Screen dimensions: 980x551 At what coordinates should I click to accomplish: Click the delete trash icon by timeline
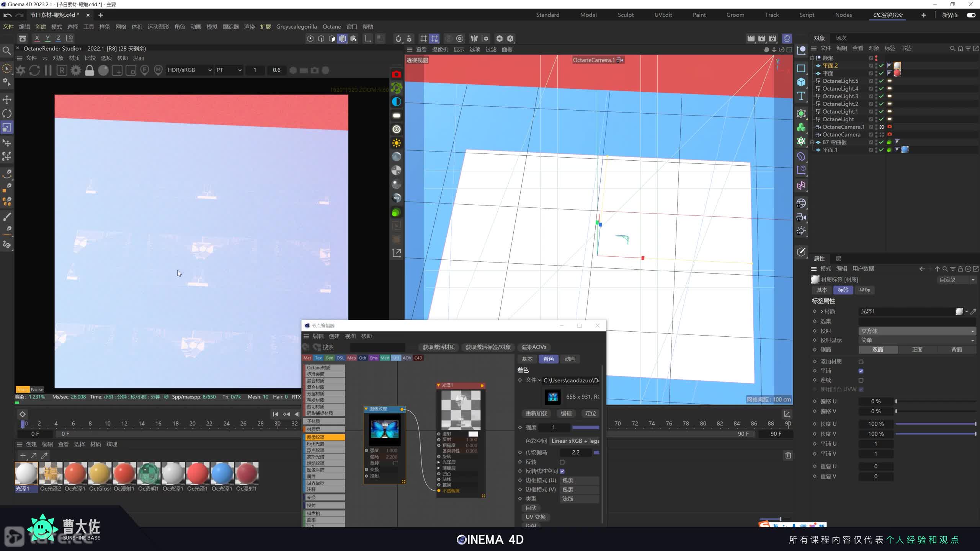[x=788, y=455]
